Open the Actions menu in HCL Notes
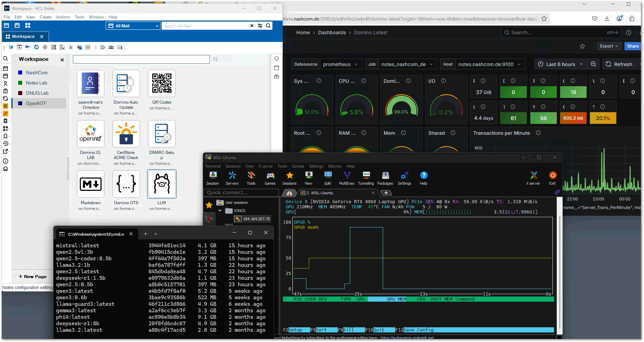 tap(63, 17)
